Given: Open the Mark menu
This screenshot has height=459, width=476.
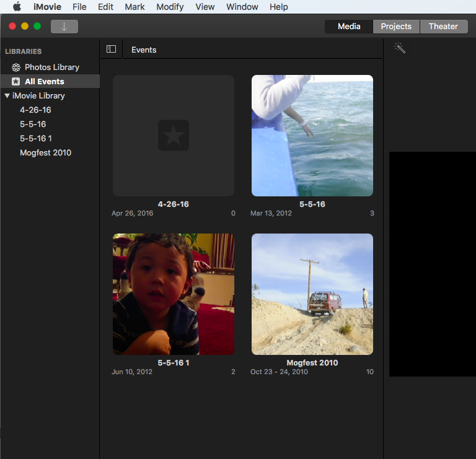Looking at the screenshot, I should [134, 7].
